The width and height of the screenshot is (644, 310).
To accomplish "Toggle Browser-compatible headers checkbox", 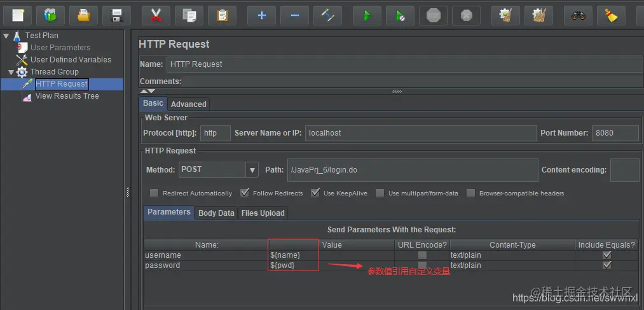I will pyautogui.click(x=470, y=193).
